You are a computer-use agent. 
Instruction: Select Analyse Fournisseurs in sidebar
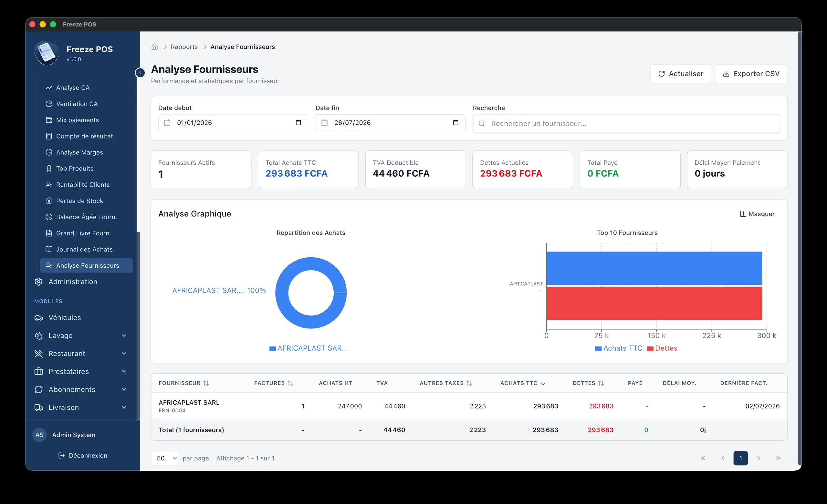[87, 265]
